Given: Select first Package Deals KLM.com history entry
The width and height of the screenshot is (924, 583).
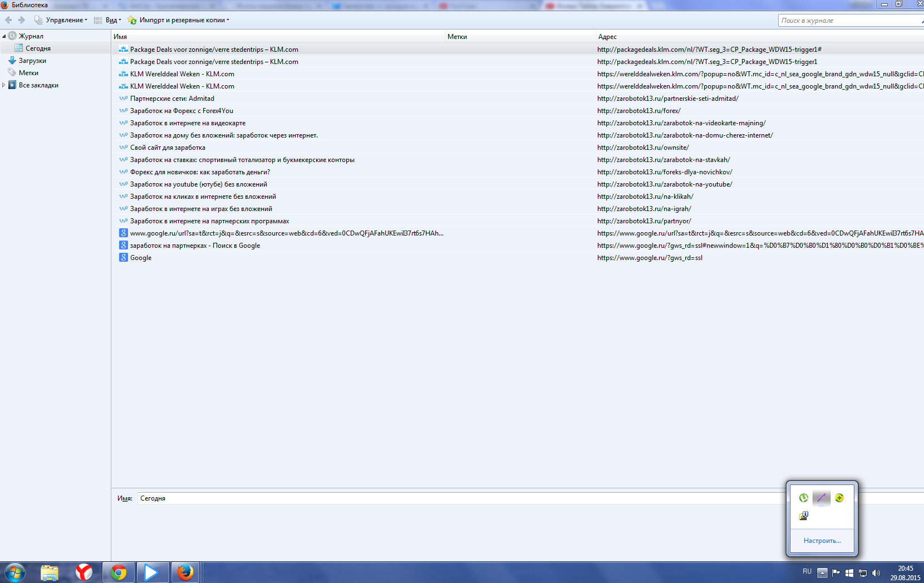Looking at the screenshot, I should (214, 50).
